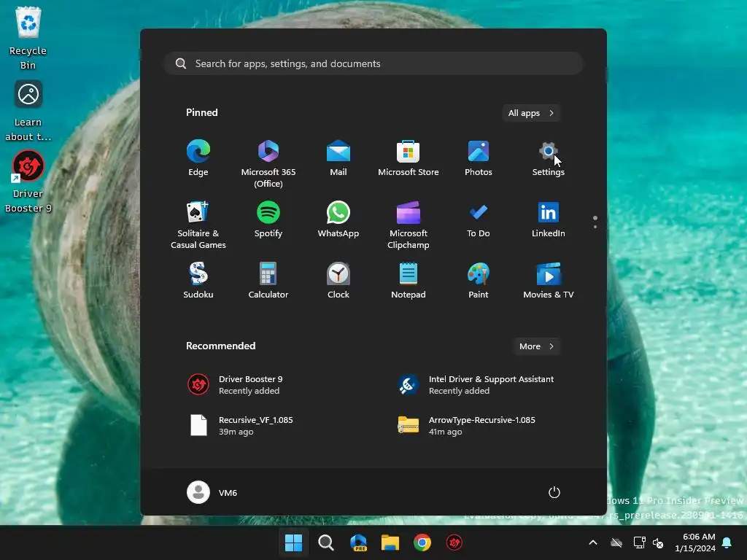
Task: Open taskbar Search
Action: 326,542
